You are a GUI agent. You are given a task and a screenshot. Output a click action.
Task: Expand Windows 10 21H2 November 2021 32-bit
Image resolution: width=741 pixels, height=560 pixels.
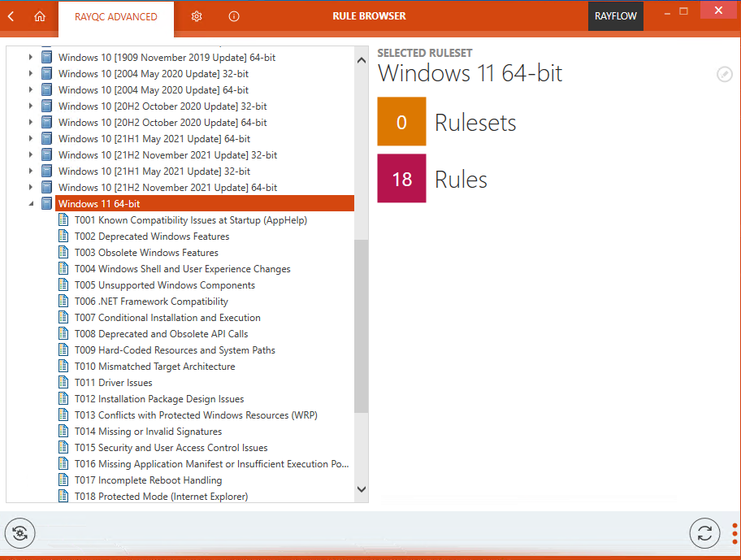point(31,154)
